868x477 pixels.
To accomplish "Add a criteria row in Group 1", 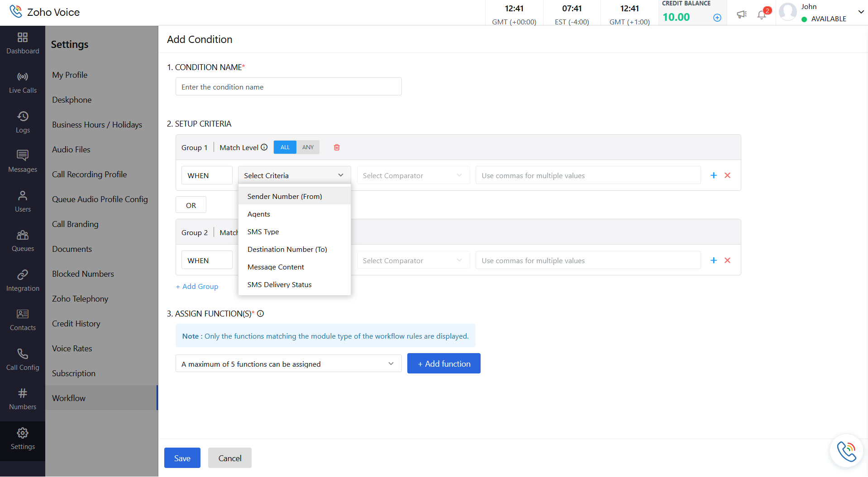I will click(x=714, y=175).
